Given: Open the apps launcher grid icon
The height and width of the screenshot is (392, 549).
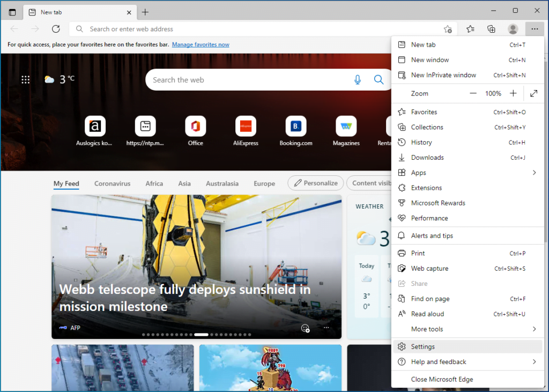Looking at the screenshot, I should pyautogui.click(x=25, y=79).
